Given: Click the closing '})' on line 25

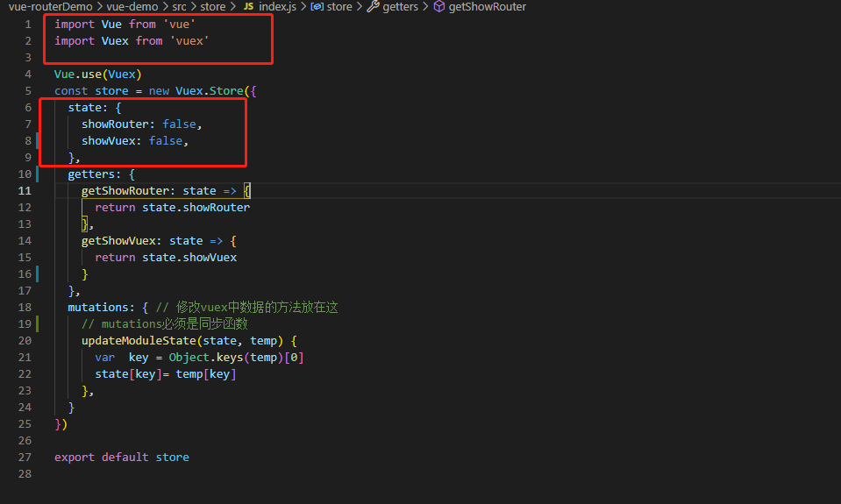Looking at the screenshot, I should point(61,424).
